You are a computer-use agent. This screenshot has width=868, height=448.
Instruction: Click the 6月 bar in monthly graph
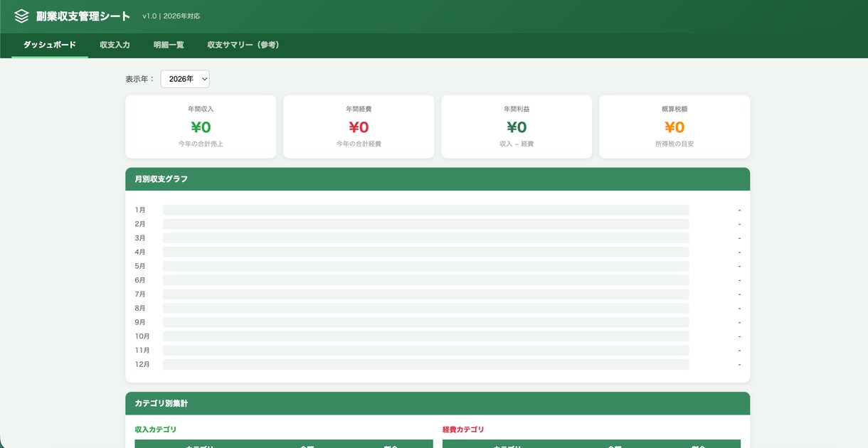[426, 280]
